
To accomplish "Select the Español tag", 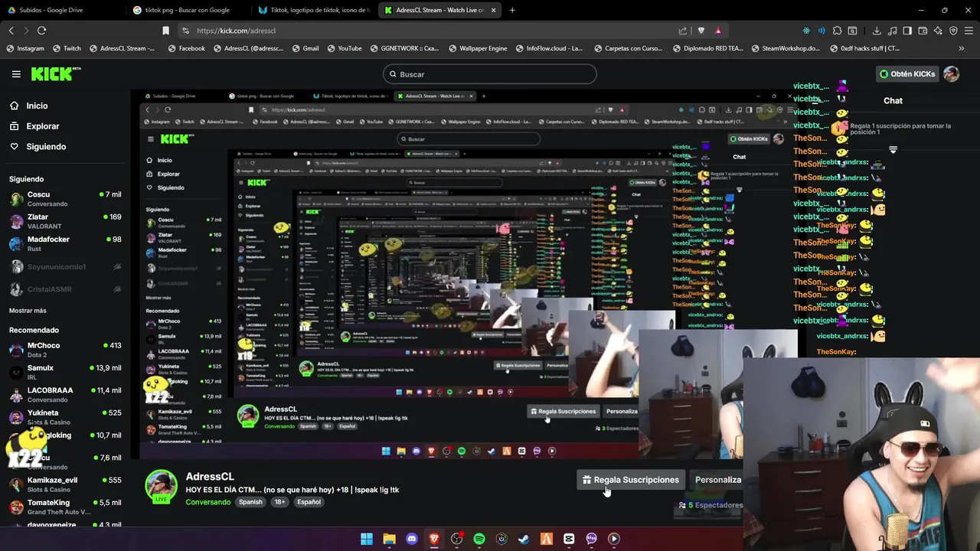I will (309, 502).
